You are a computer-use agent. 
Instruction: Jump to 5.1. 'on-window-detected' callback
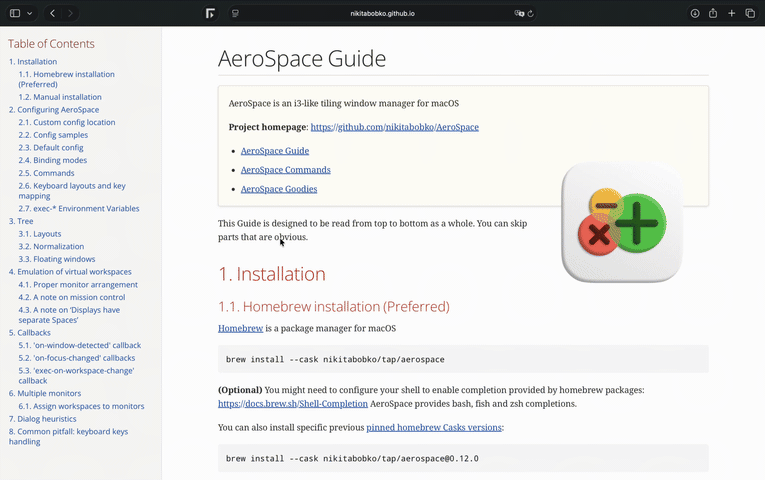pos(80,345)
